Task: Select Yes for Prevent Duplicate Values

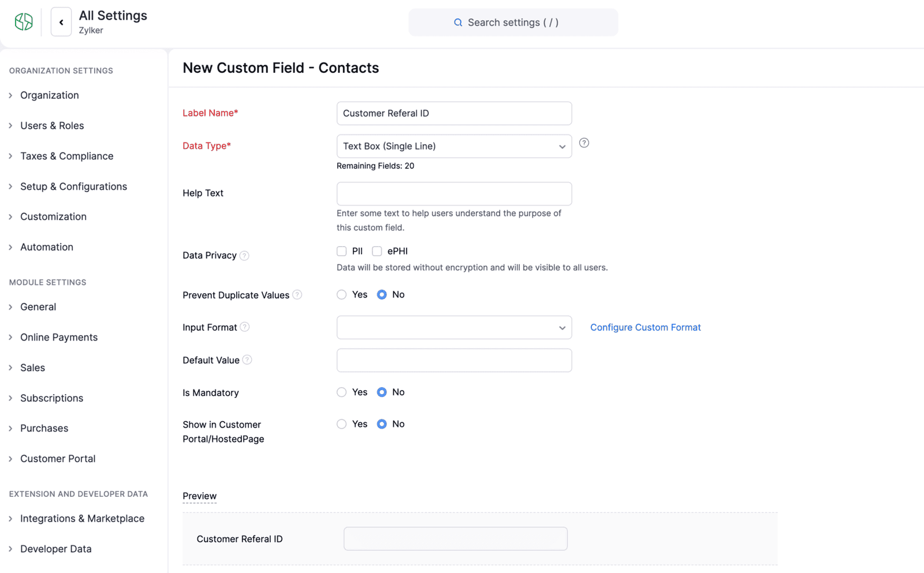Action: click(x=342, y=295)
